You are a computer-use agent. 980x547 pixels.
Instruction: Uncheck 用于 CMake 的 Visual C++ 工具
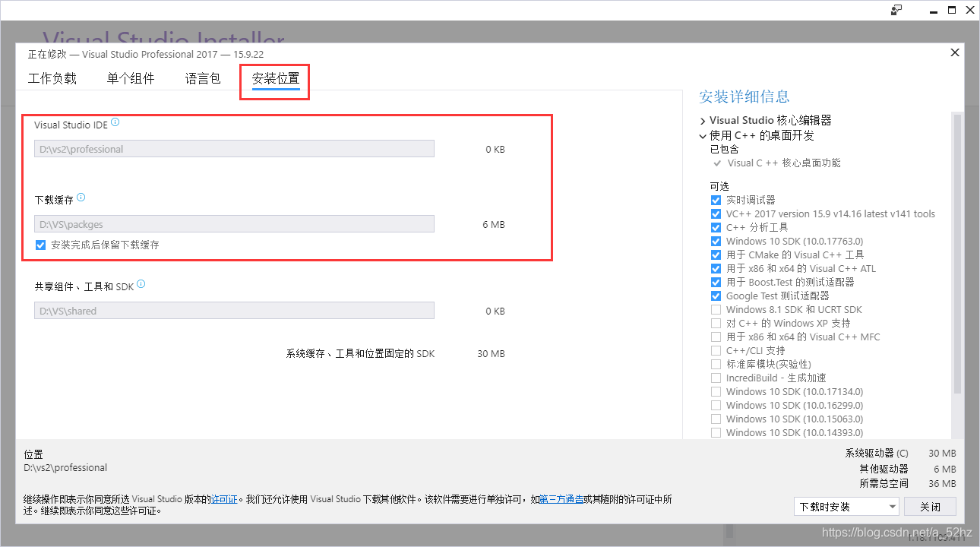[x=716, y=255]
